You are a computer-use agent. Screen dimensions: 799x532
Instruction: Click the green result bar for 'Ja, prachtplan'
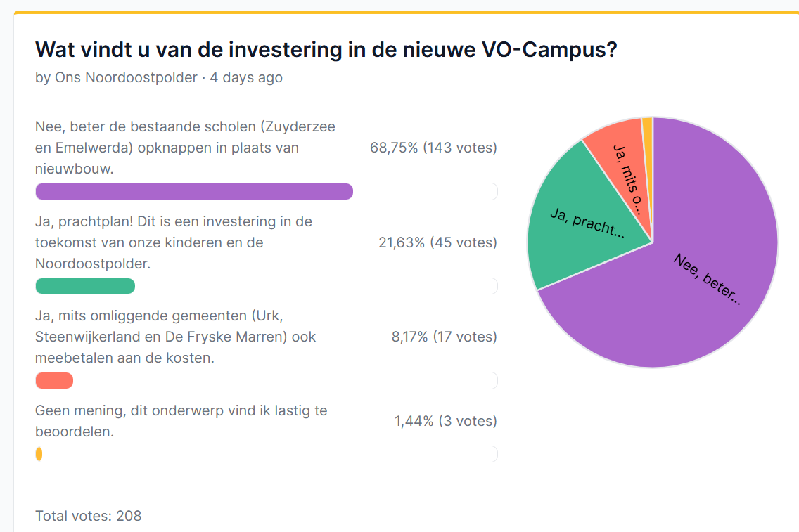click(85, 286)
